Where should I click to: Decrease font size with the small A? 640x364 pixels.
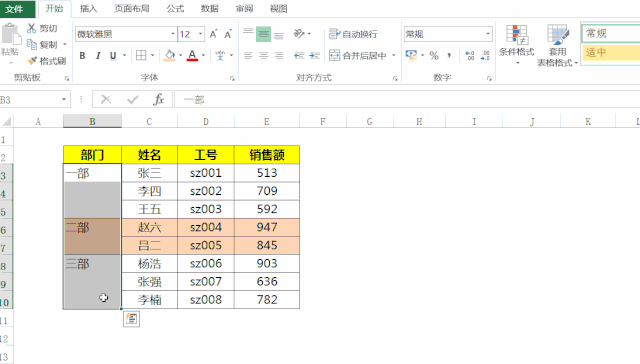click(228, 34)
